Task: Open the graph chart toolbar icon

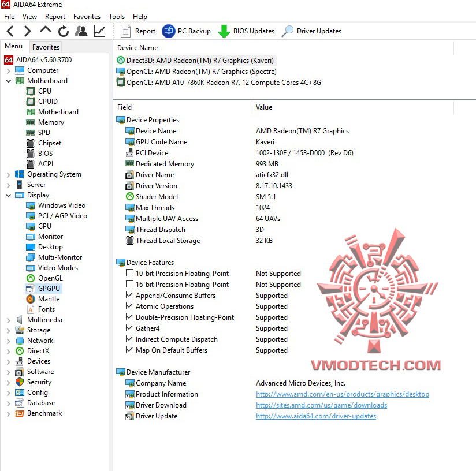Action: (x=99, y=31)
